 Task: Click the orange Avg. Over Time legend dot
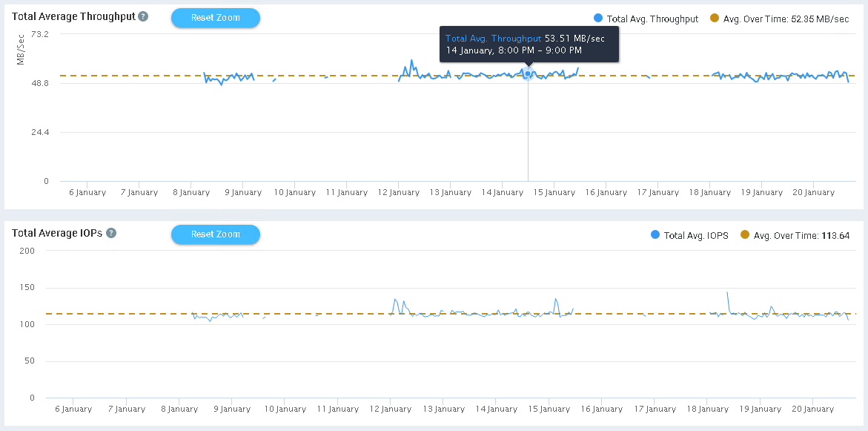point(715,19)
